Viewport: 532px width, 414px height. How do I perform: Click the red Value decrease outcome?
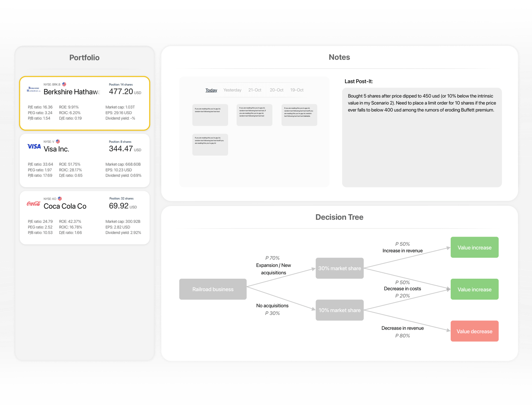point(474,331)
